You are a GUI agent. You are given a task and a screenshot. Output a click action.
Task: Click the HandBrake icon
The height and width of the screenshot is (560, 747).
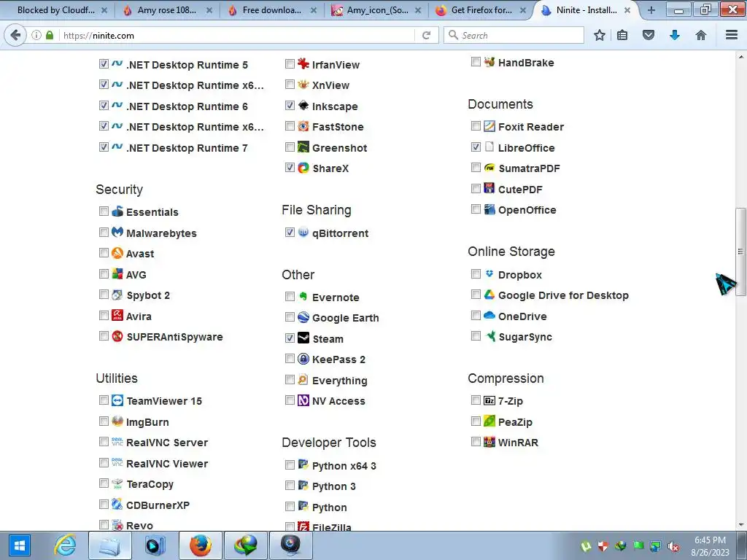[489, 62]
